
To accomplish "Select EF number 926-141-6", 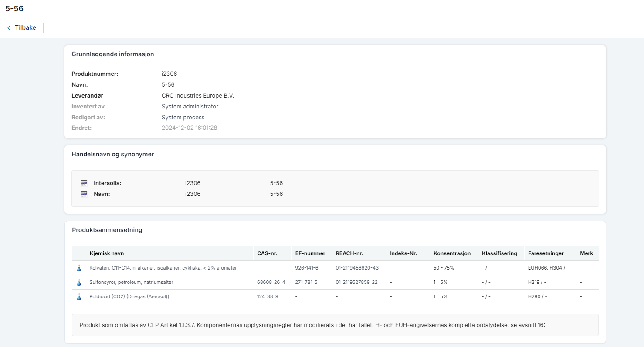I will (307, 268).
